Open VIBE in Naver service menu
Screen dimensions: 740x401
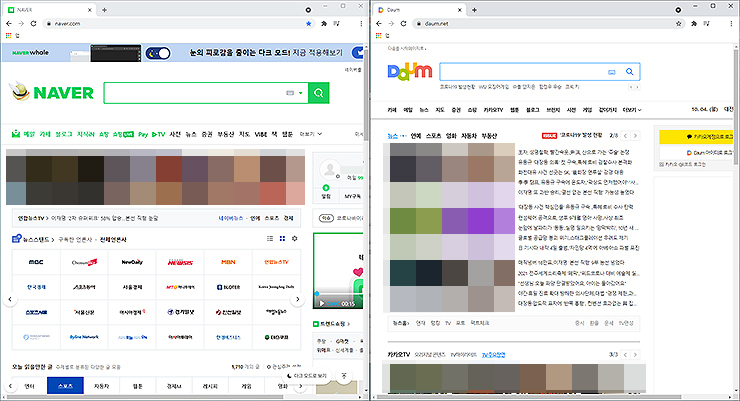261,134
